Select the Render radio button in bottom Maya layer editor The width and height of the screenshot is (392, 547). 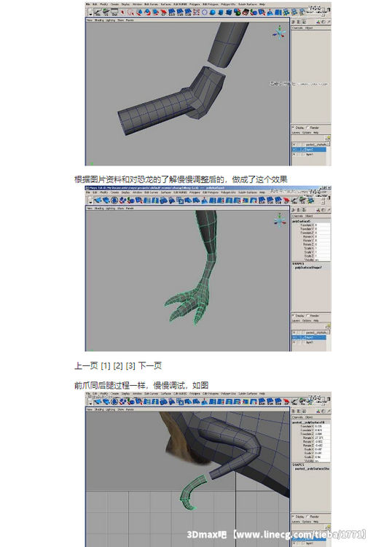tap(307, 516)
